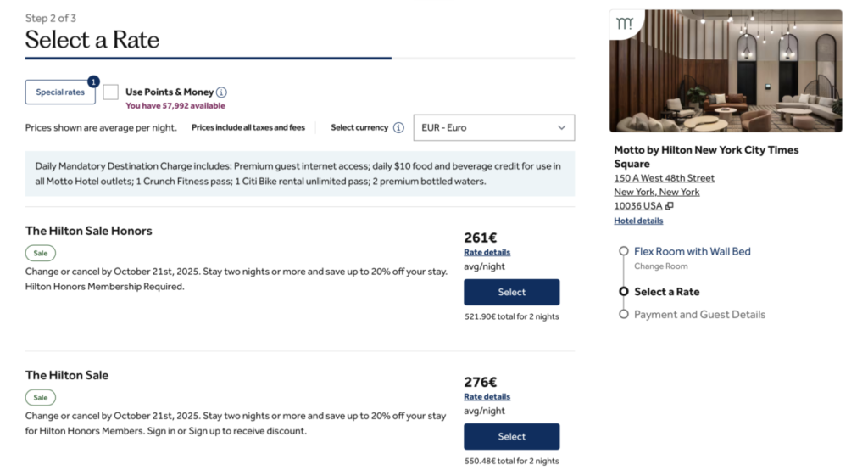868x476 pixels.
Task: Click Sale badge under The Hilton Sale Honors
Action: [x=41, y=253]
